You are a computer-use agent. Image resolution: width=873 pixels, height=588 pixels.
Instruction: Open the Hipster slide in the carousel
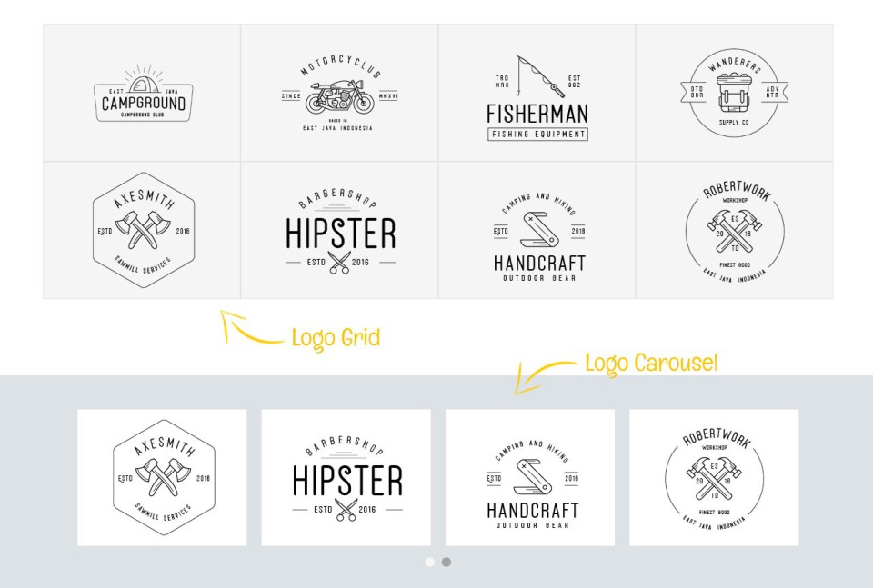pyautogui.click(x=346, y=478)
